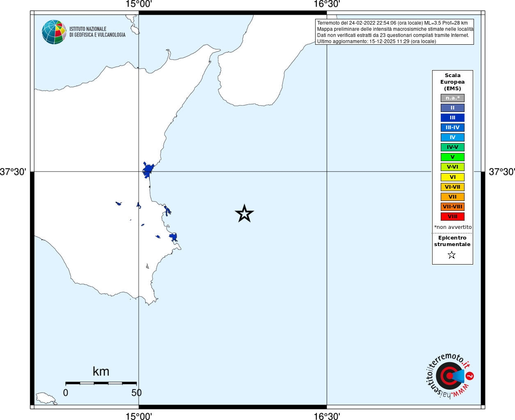The height and width of the screenshot is (420, 515).
Task: Click the black and white scale bar
Action: point(101,383)
